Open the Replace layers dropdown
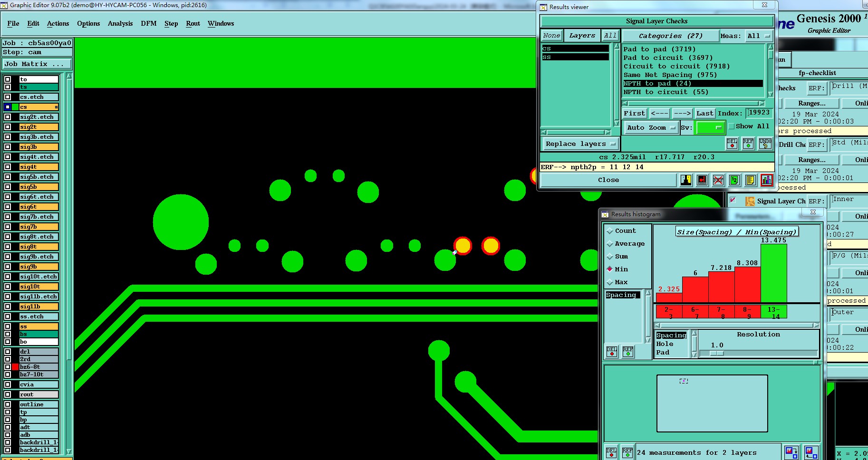The image size is (868, 460). (x=580, y=144)
